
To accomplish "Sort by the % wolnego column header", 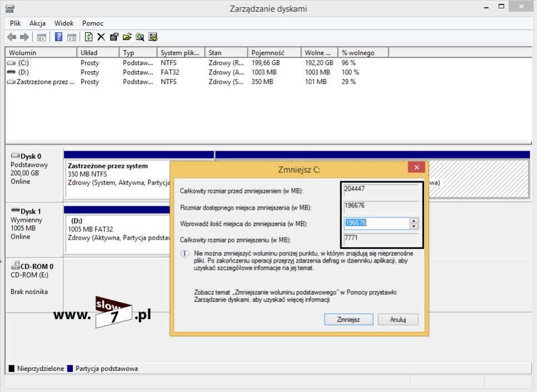I will (x=364, y=53).
